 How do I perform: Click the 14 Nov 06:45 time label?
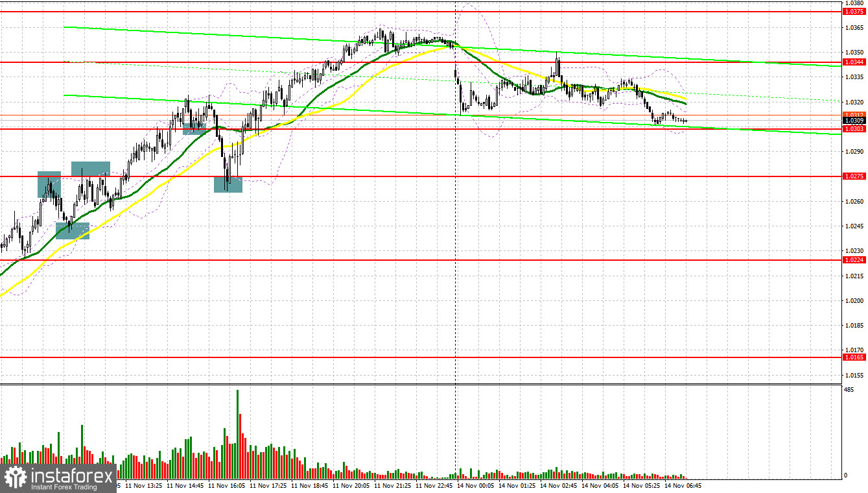click(x=684, y=485)
